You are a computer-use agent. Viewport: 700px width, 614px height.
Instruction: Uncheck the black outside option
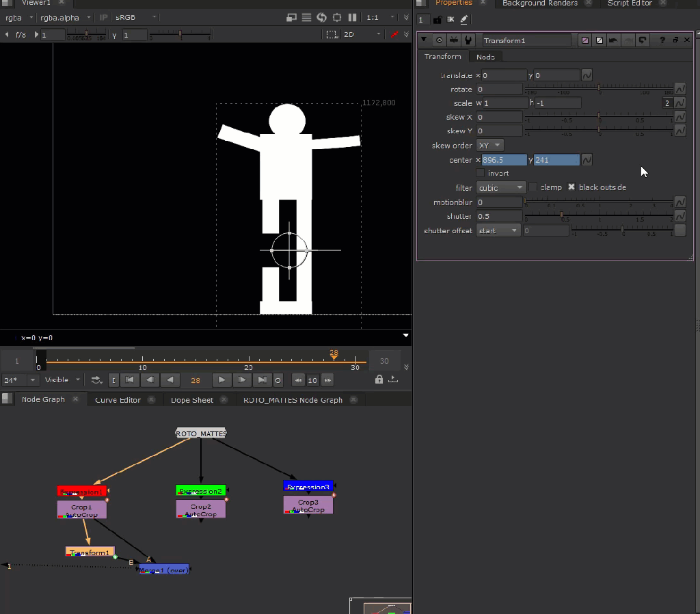tap(571, 187)
